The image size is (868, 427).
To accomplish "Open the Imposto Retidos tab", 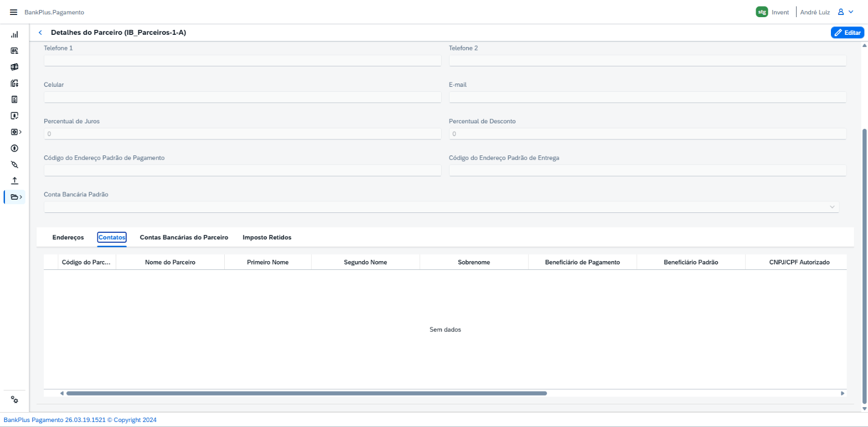I will pos(267,237).
